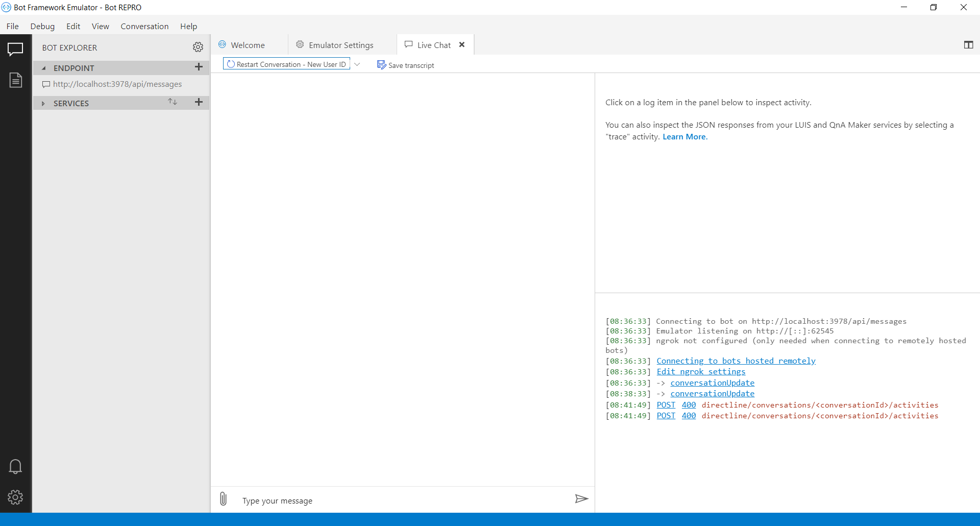
Task: Focus the Type your message field
Action: pos(403,500)
